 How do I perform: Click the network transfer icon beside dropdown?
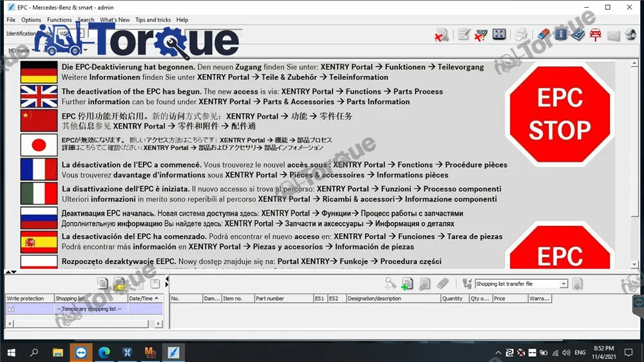point(467,283)
